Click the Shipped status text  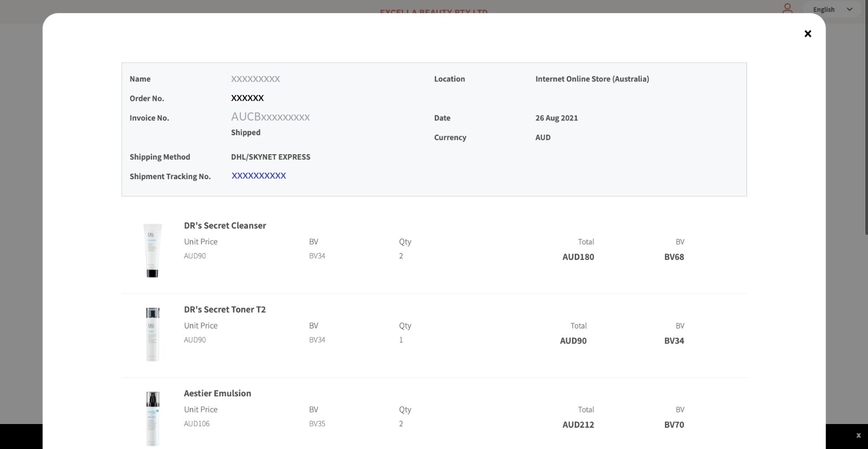[x=245, y=132]
